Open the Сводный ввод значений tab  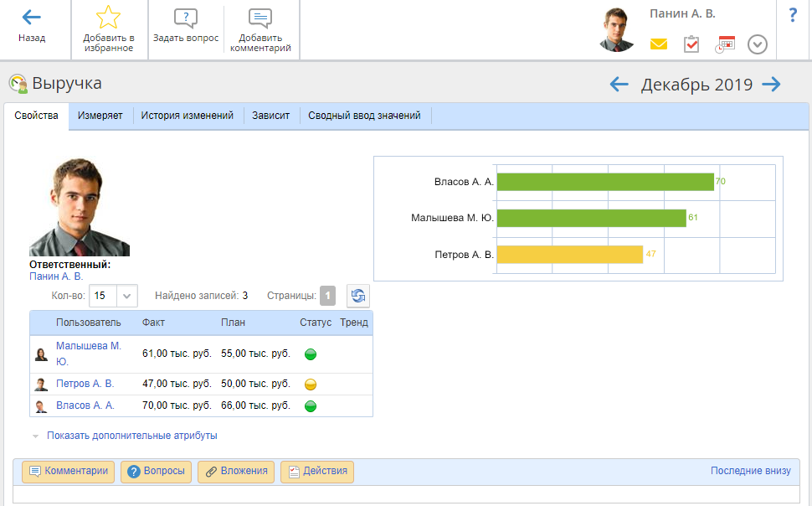[x=364, y=116]
